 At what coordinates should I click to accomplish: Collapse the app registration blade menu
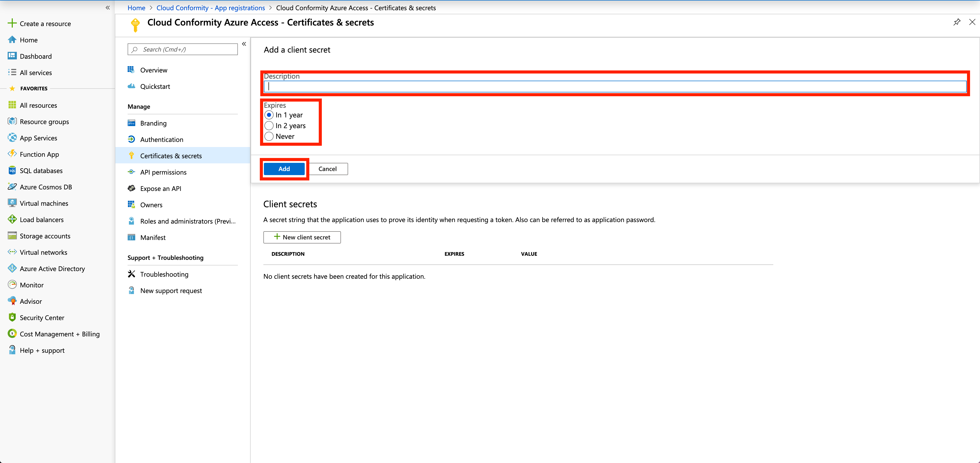click(244, 44)
